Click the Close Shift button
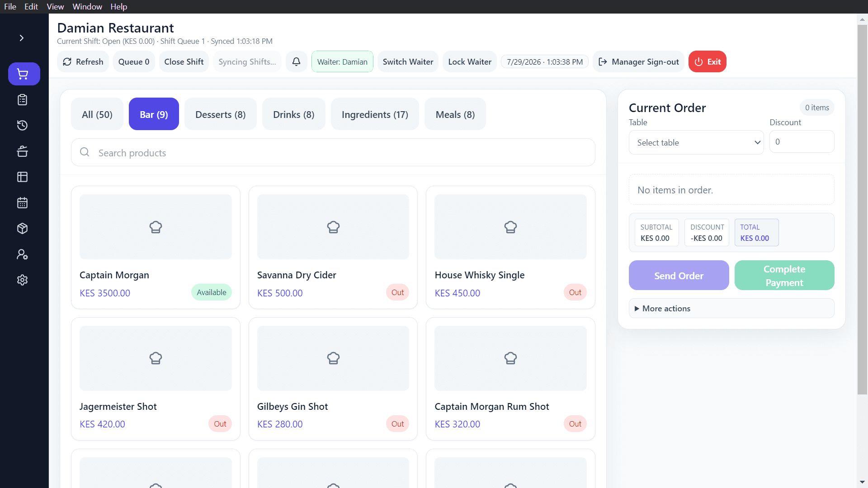 point(184,61)
